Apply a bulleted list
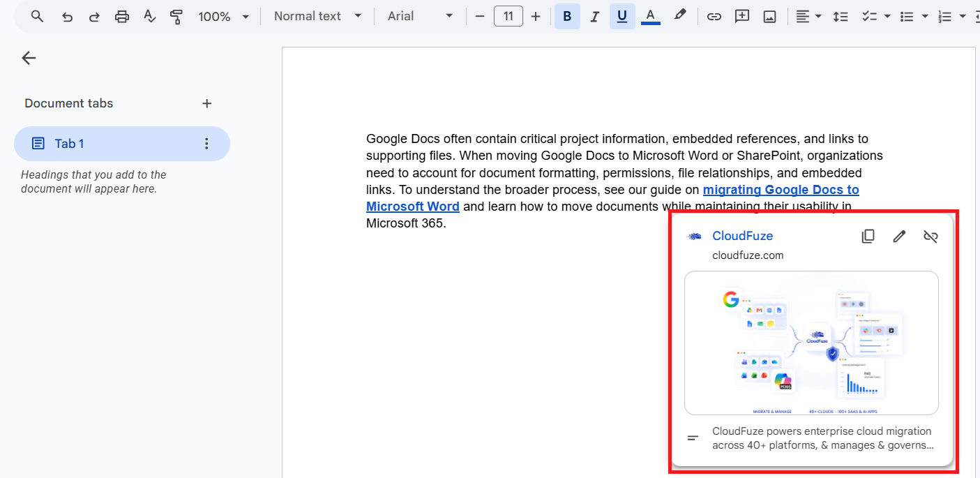This screenshot has height=478, width=980. tap(907, 16)
